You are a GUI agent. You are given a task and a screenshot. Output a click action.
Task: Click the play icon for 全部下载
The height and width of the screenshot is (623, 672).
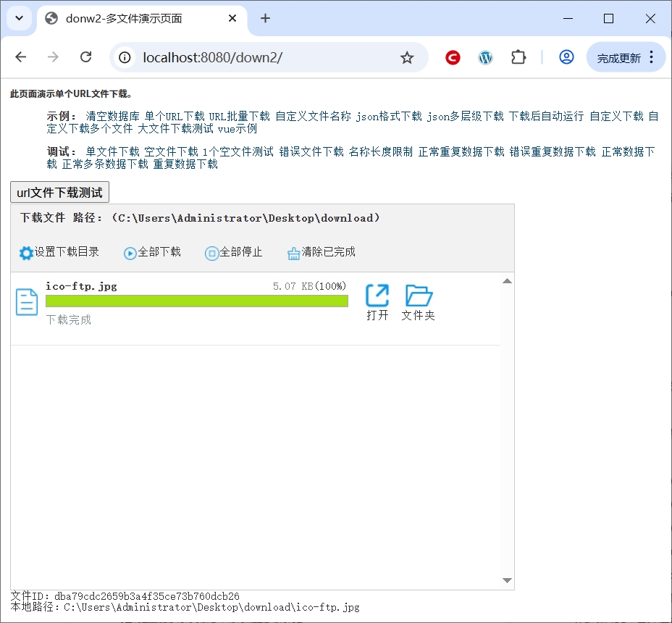130,253
